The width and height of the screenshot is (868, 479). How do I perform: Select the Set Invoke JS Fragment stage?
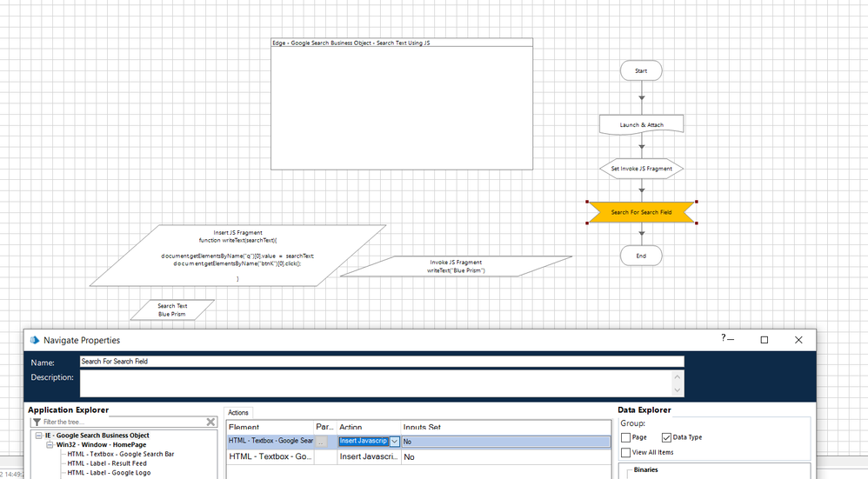(641, 168)
